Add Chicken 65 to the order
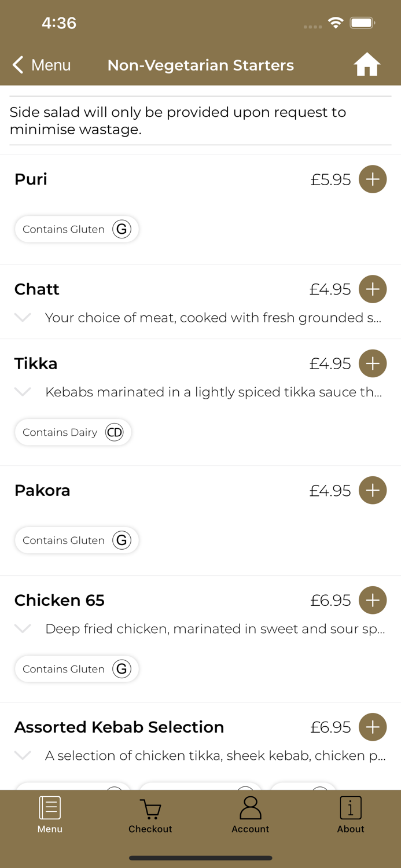The width and height of the screenshot is (401, 868). click(373, 600)
